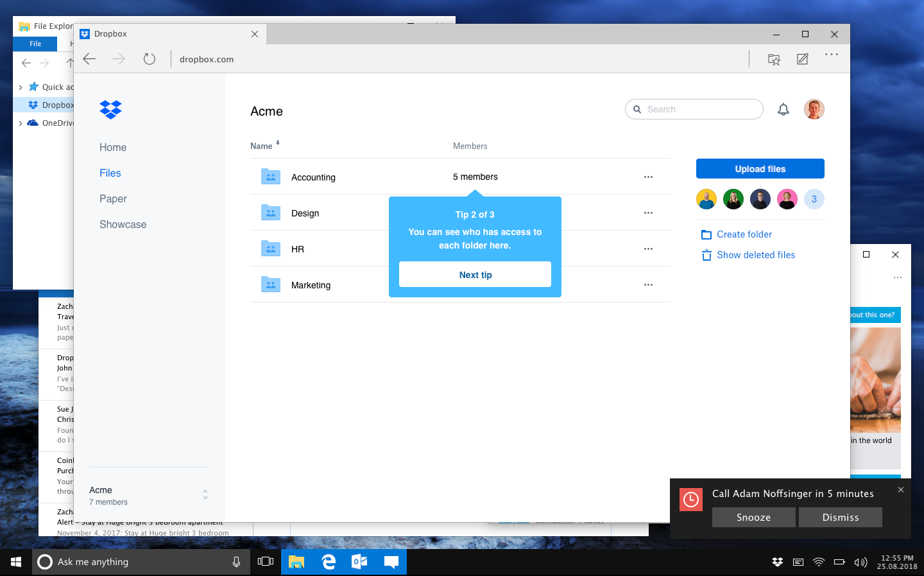The image size is (924, 576).
Task: Go back in File Explorer window
Action: click(26, 62)
